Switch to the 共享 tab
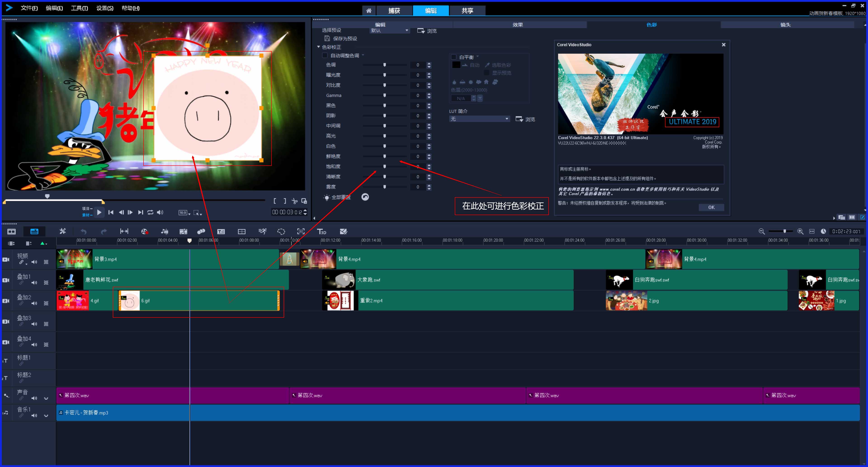Screen dimensions: 868x467 468,11
